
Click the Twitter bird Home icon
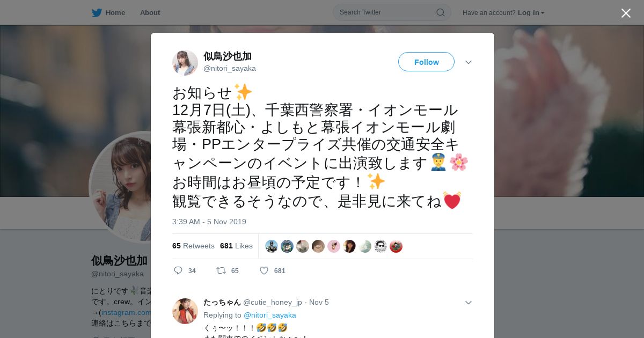[x=97, y=12]
